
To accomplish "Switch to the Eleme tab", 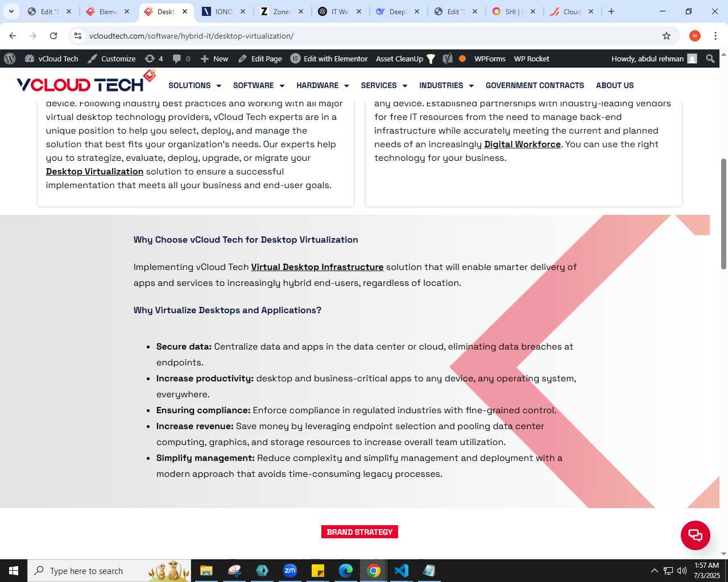I will pos(107,11).
